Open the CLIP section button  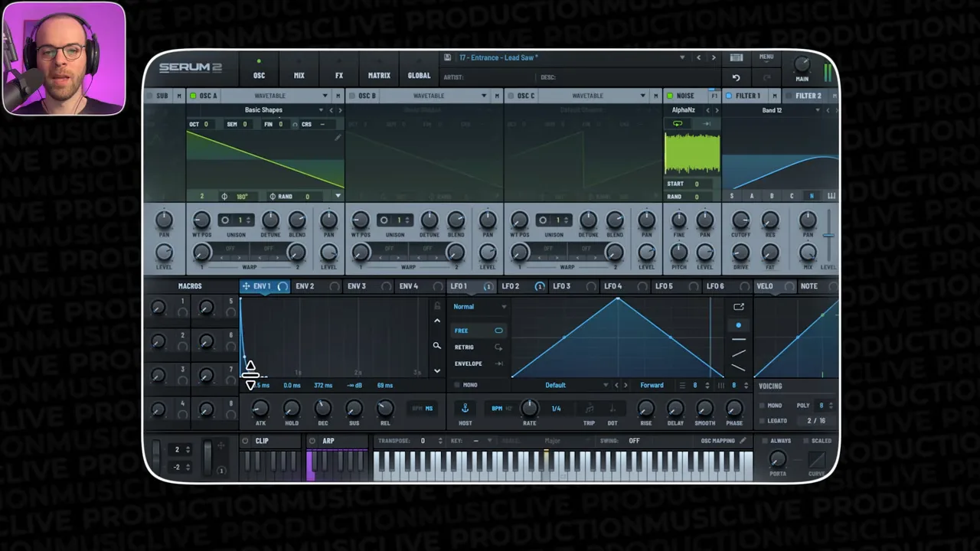click(x=262, y=441)
